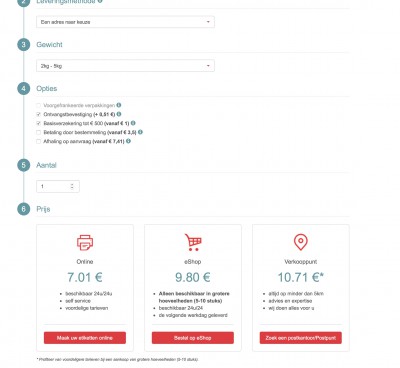Click the step 4 Opties number badge
The height and width of the screenshot is (368, 400).
[x=24, y=88]
